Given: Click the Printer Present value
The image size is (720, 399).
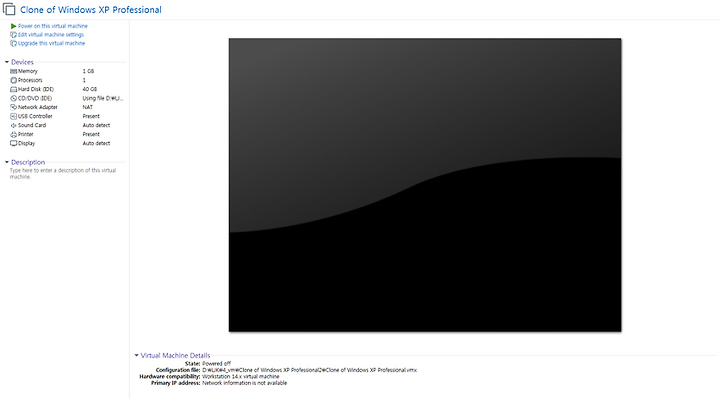Looking at the screenshot, I should click(91, 134).
